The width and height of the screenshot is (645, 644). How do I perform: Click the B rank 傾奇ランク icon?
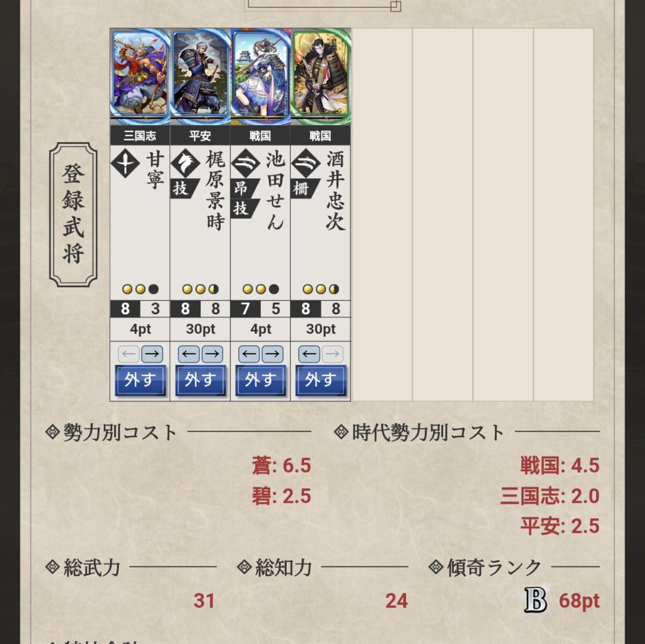pos(535,600)
